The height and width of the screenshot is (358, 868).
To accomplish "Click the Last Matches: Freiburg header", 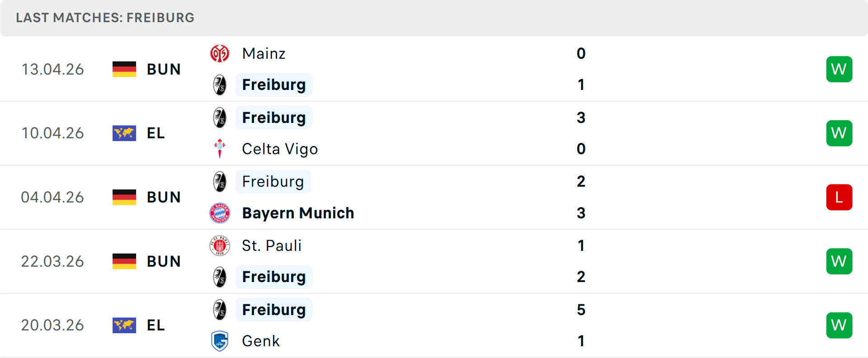I will (105, 18).
